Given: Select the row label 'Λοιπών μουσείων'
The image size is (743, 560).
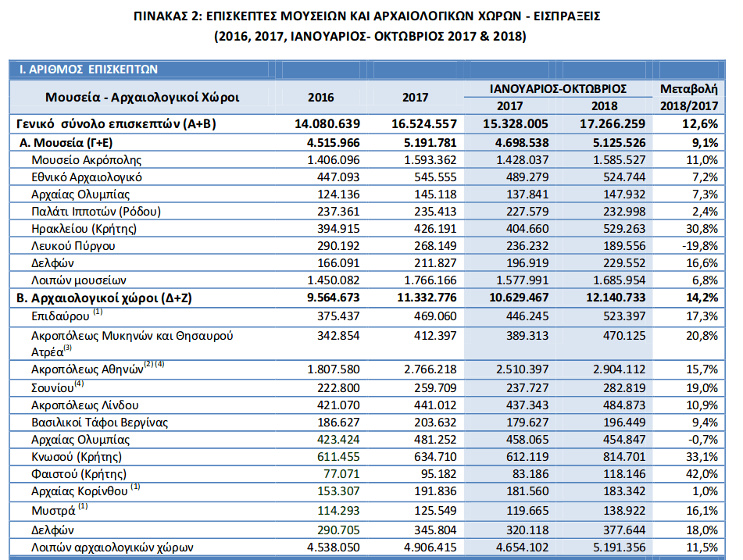Looking at the screenshot, I should coord(79,280).
